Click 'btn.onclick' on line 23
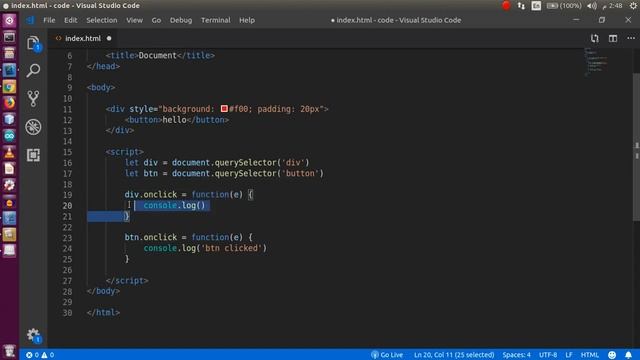Image resolution: width=640 pixels, height=360 pixels. pos(151,237)
